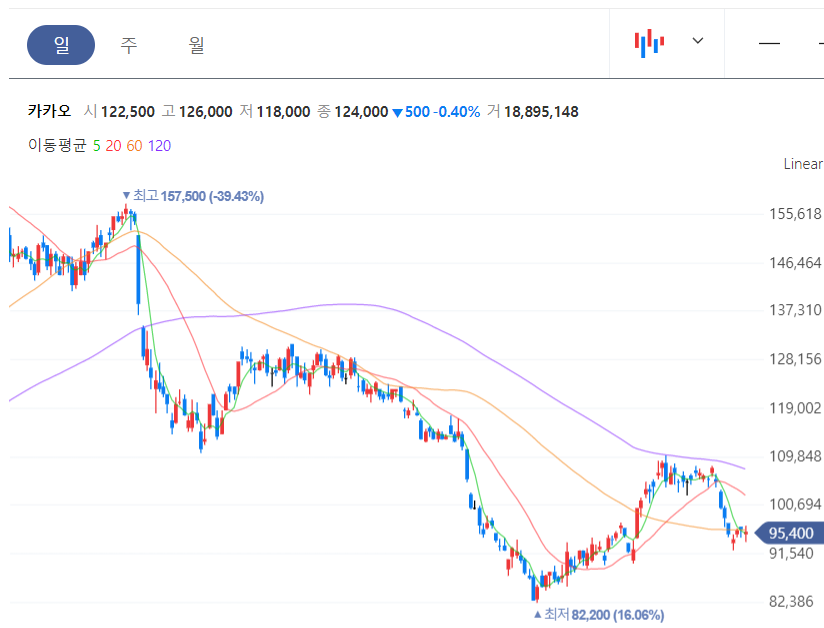Click the change value -0.40%
The image size is (824, 628).
(x=456, y=112)
